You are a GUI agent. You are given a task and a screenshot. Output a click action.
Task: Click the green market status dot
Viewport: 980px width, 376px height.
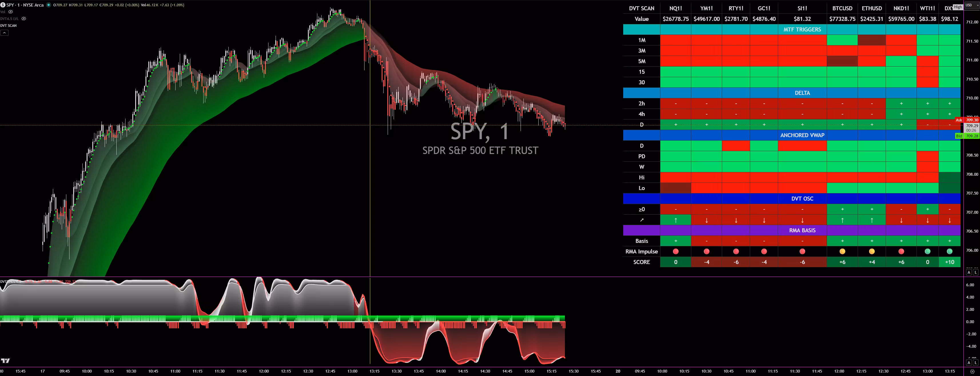[49, 5]
